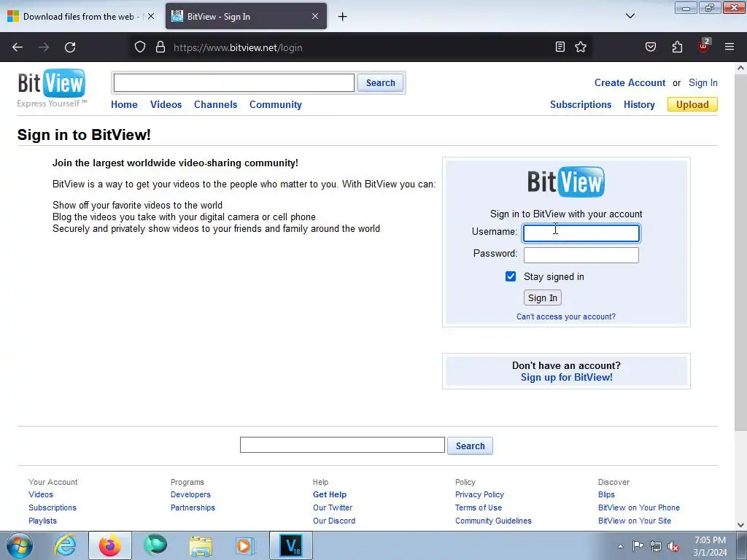Open footer Our Twitter link
The image size is (747, 560).
click(333, 507)
